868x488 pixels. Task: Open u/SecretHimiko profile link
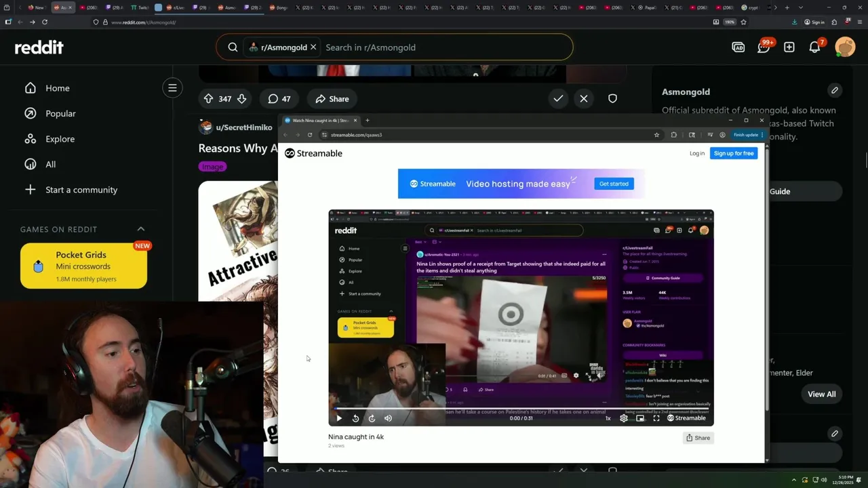243,127
